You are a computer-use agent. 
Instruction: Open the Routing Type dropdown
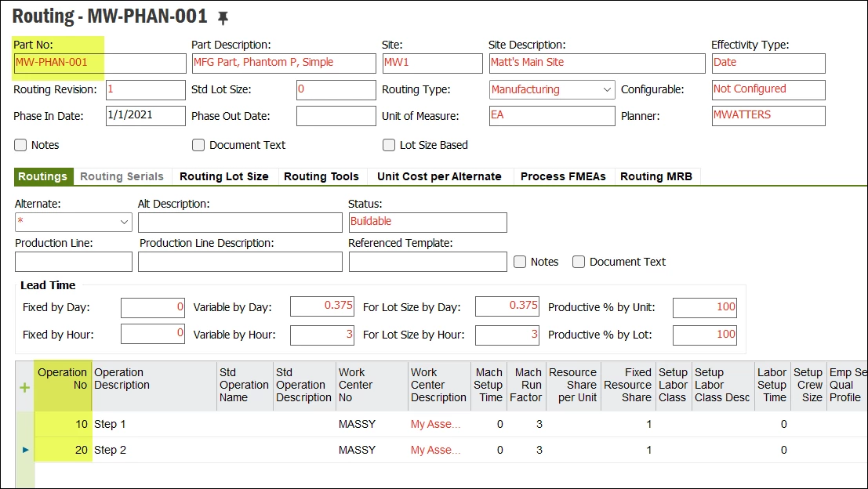(607, 89)
